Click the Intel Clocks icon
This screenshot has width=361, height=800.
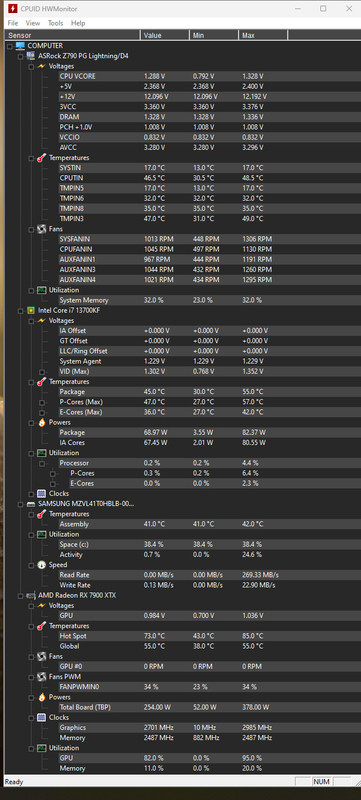(41, 493)
